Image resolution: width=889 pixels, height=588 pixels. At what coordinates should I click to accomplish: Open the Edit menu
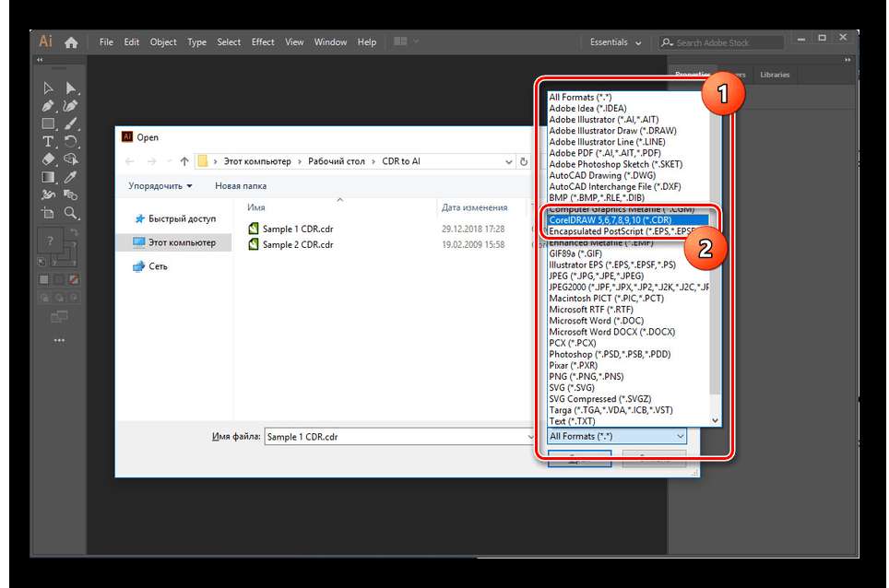click(x=132, y=41)
